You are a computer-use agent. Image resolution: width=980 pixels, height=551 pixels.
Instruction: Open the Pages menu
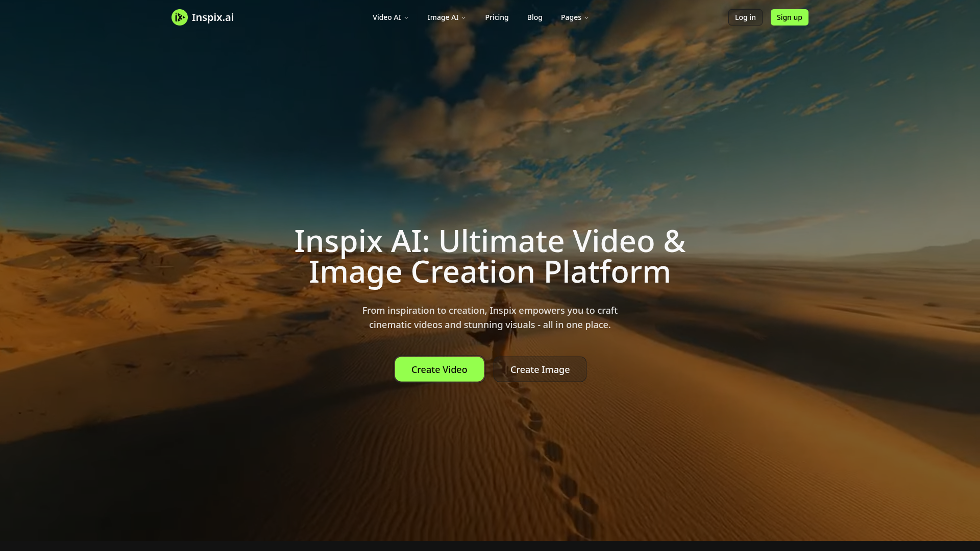[571, 17]
